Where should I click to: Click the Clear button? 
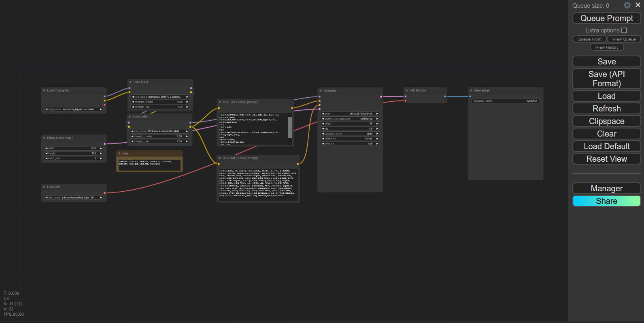(606, 134)
